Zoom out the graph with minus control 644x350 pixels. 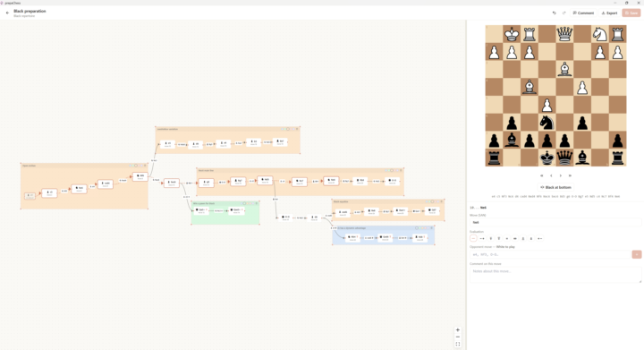click(458, 337)
